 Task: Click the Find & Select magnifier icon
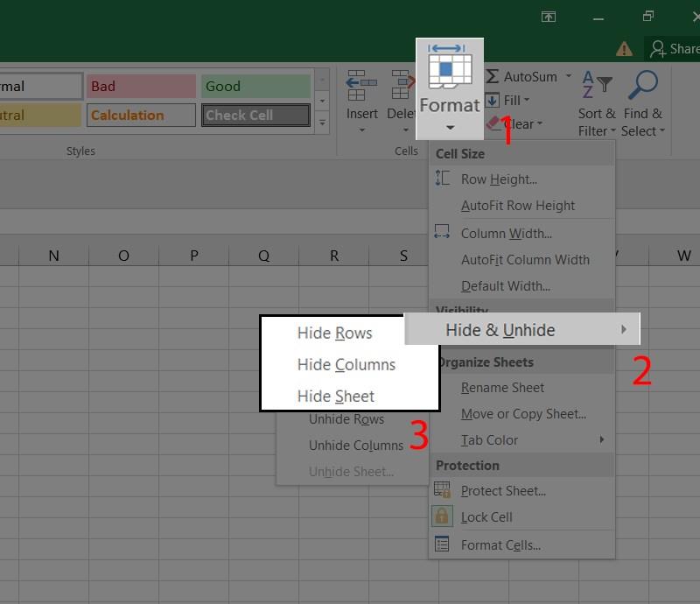643,86
